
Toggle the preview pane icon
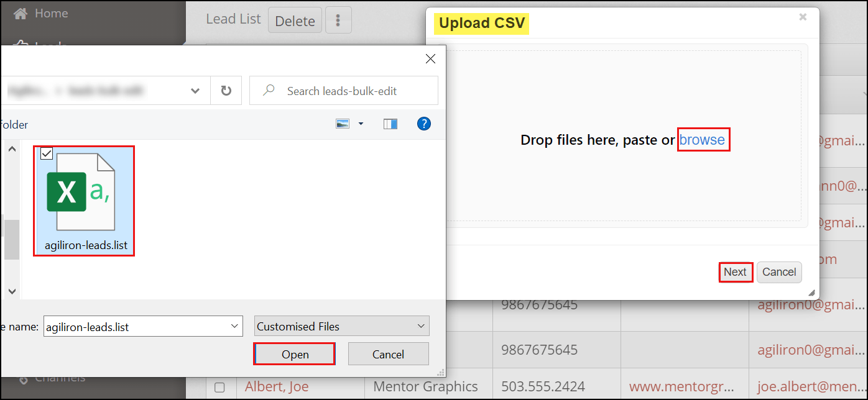(390, 124)
